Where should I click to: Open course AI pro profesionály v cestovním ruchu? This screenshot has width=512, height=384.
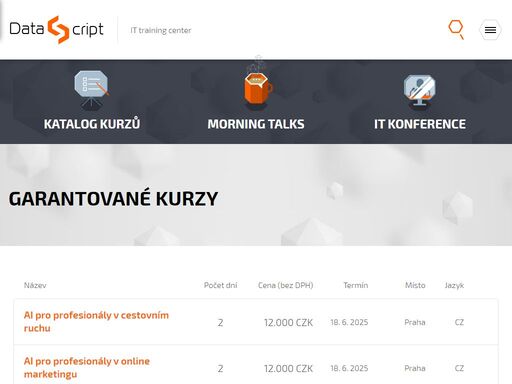(96, 322)
